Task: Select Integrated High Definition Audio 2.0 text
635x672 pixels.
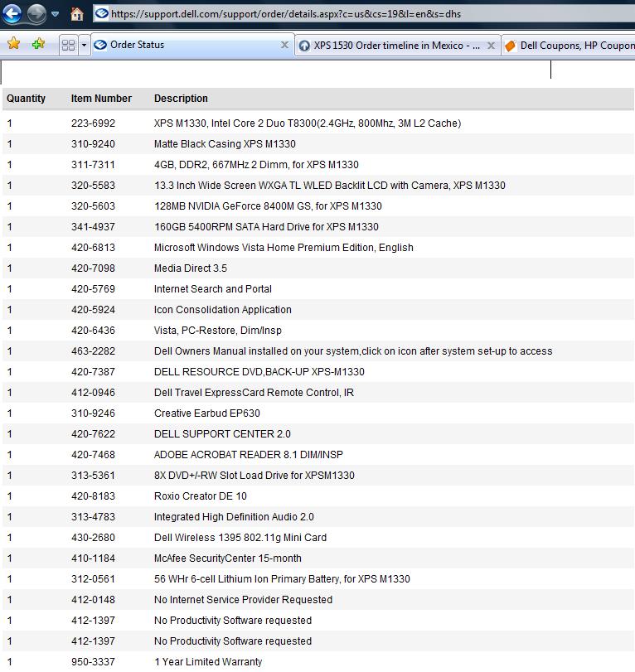Action: (x=234, y=517)
